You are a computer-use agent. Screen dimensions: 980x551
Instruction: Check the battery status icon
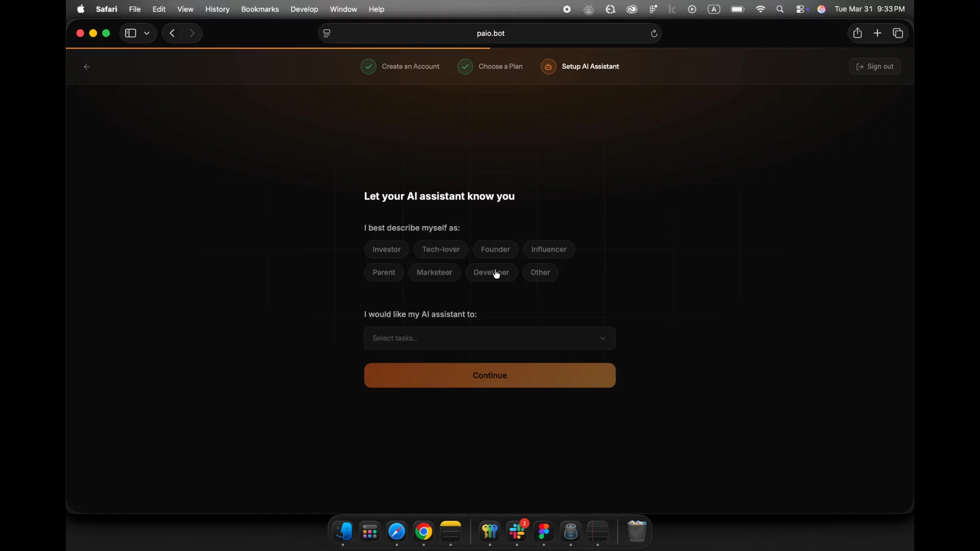pyautogui.click(x=738, y=9)
